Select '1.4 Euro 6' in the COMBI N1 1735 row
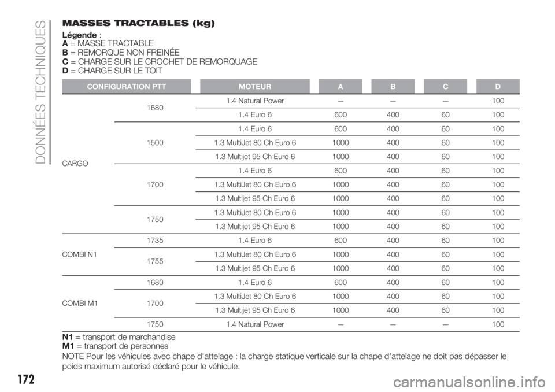555x392 pixels. coord(255,241)
